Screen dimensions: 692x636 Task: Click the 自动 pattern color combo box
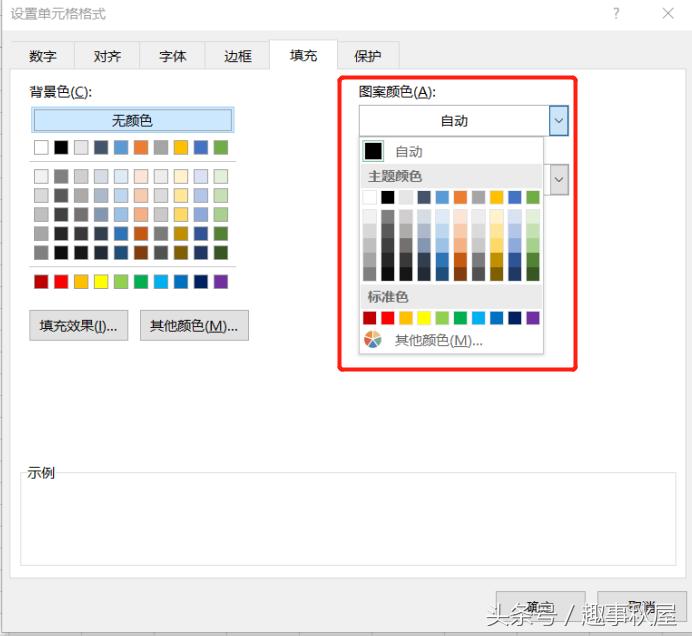tap(455, 120)
